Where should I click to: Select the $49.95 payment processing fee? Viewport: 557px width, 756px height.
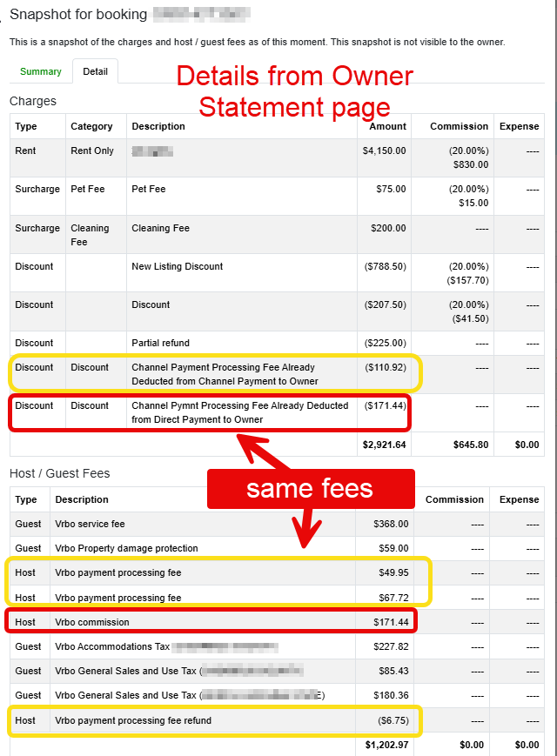click(393, 572)
